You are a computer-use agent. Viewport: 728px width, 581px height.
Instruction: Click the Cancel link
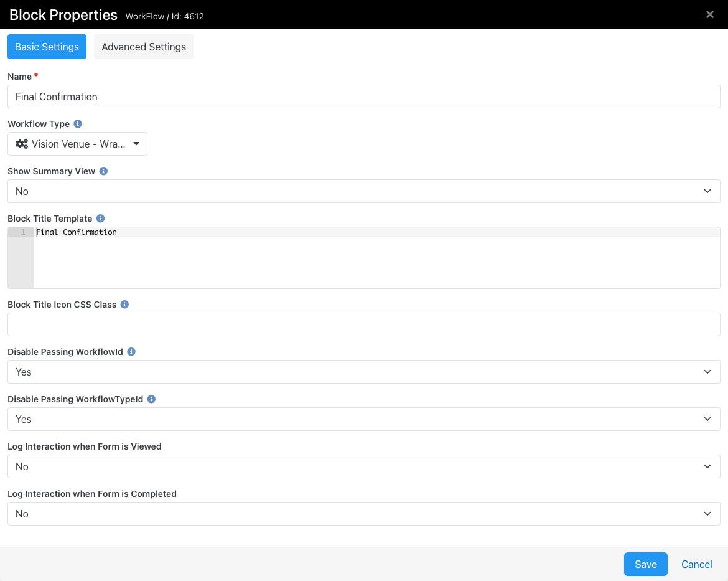(x=696, y=564)
